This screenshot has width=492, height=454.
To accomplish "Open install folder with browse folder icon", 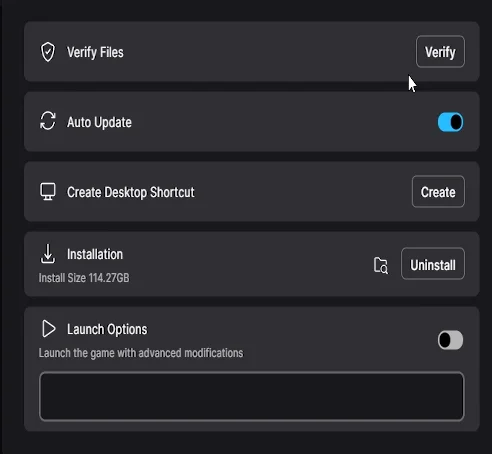I will [381, 265].
